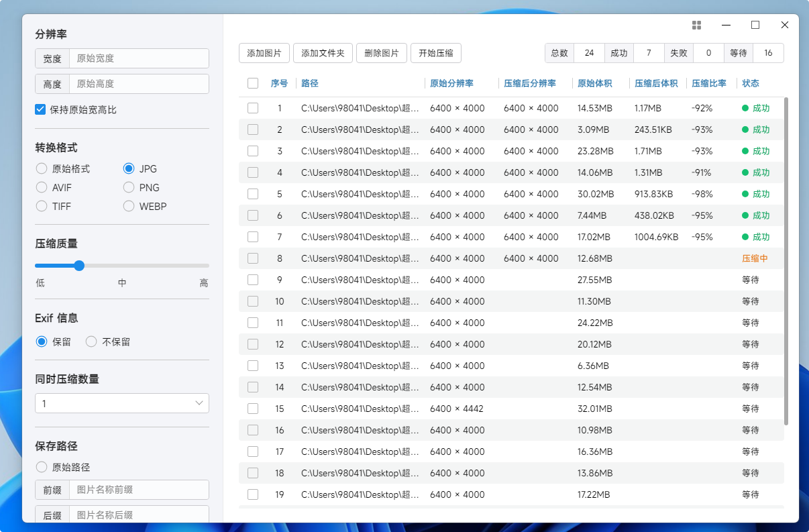Open the grid layout icon in title bar

tap(696, 25)
